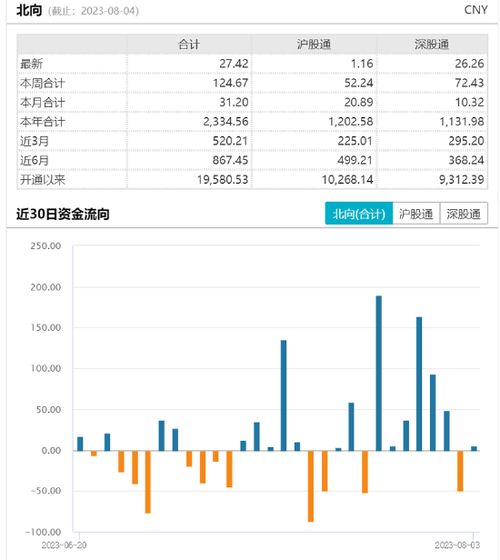Viewport: 500px width, 560px height.
Task: Click the value 1,202.58
Action: (351, 122)
